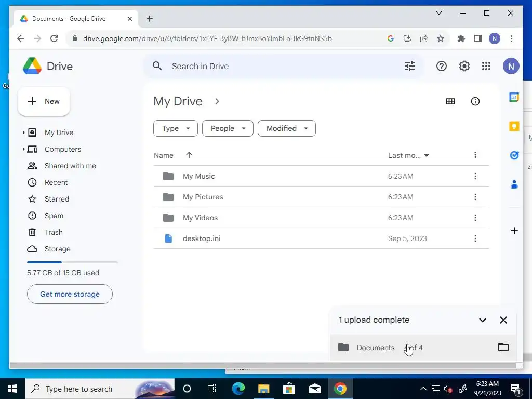Switch to grid layout view

450,101
